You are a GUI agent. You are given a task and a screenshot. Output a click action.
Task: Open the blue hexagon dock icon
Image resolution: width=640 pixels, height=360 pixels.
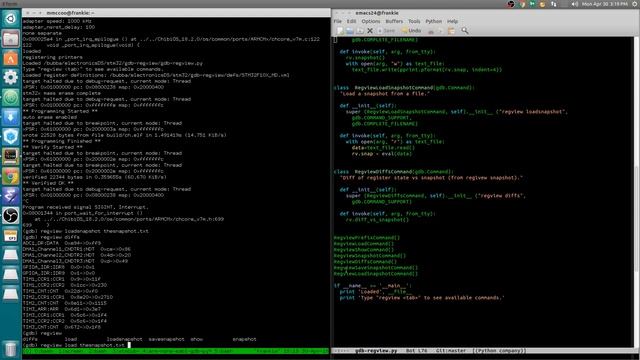pos(11,136)
